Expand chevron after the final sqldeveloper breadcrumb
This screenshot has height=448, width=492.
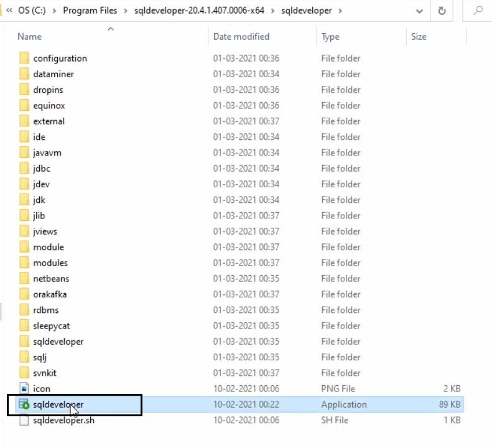[x=340, y=11]
